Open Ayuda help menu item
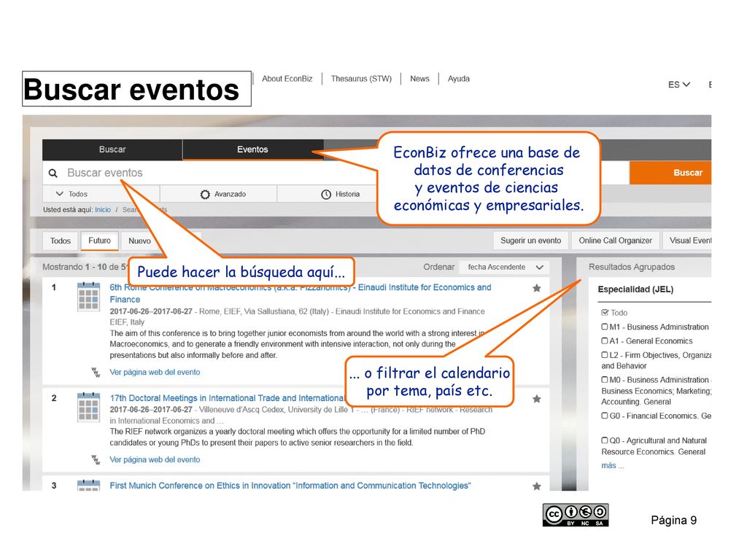747x560 pixels. 459,79
